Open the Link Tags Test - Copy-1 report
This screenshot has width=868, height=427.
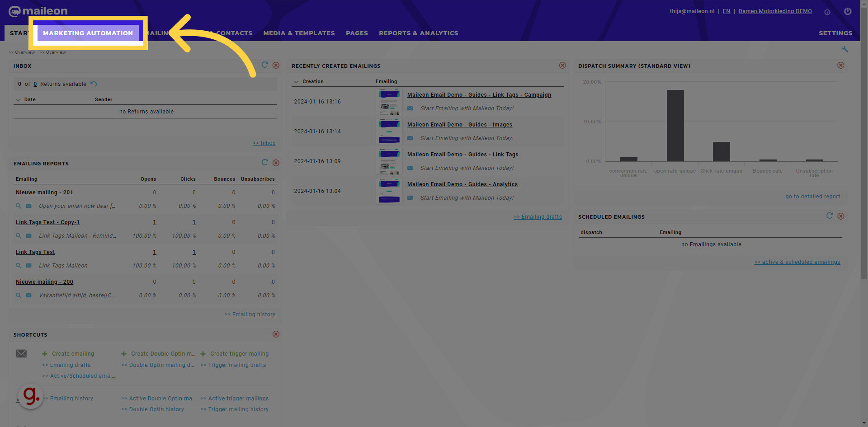(47, 222)
